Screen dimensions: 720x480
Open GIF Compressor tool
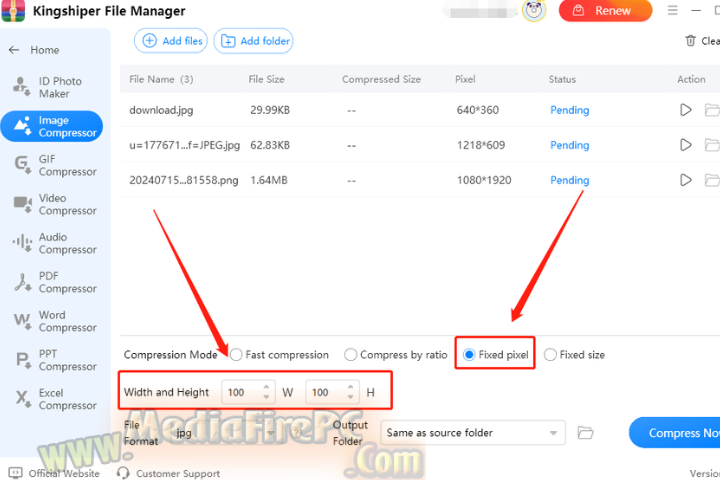coord(54,165)
